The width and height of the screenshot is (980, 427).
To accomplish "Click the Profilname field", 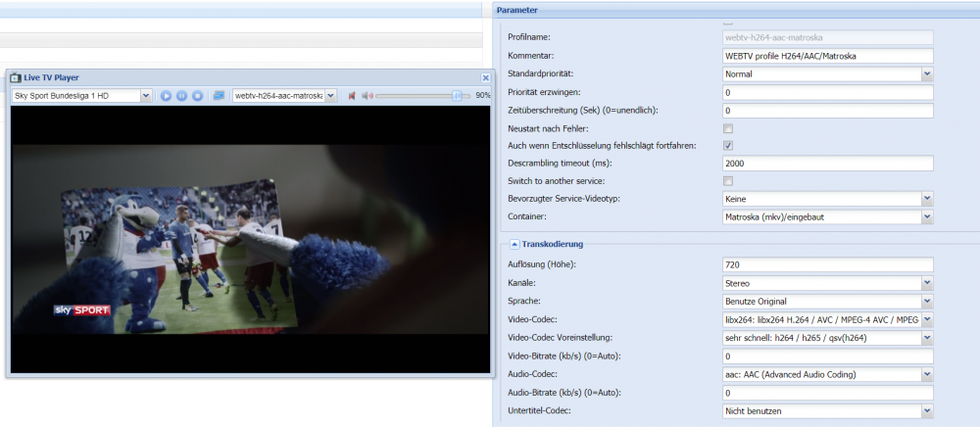I will pyautogui.click(x=827, y=38).
